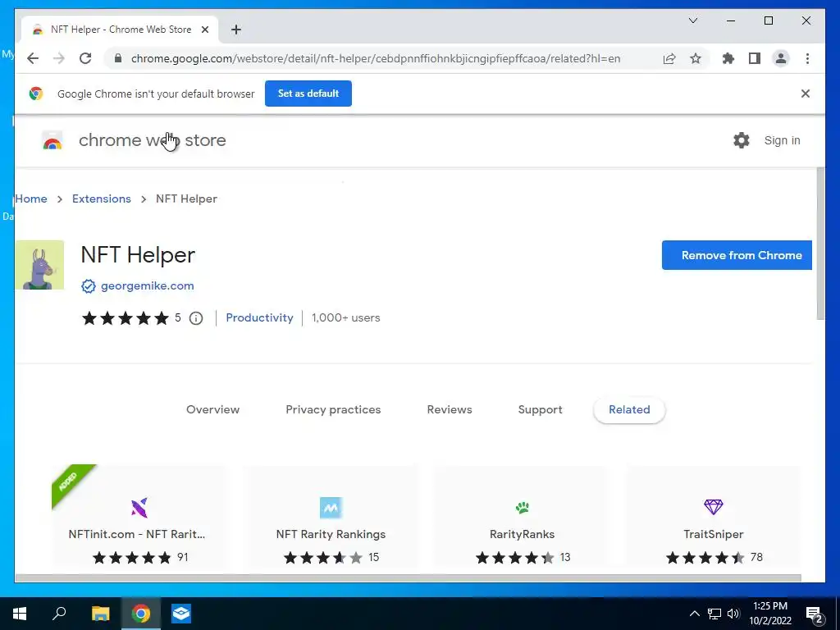
Task: Dismiss the default browser notification bar
Action: [x=806, y=94]
